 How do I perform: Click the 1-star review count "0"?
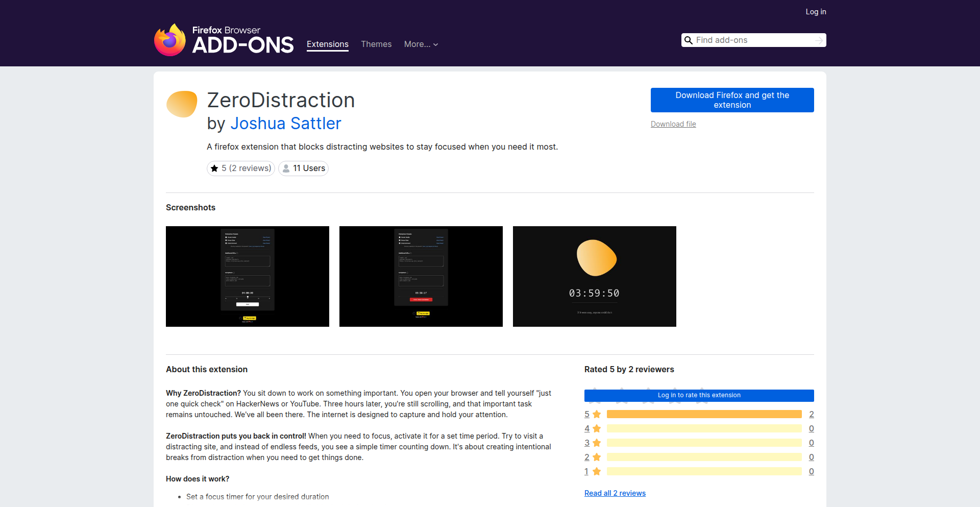coord(812,471)
